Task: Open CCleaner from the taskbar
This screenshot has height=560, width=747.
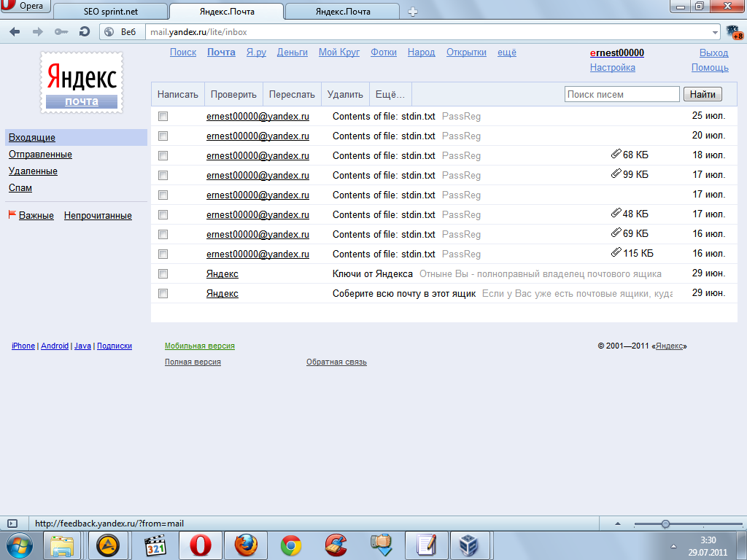Action: point(336,545)
